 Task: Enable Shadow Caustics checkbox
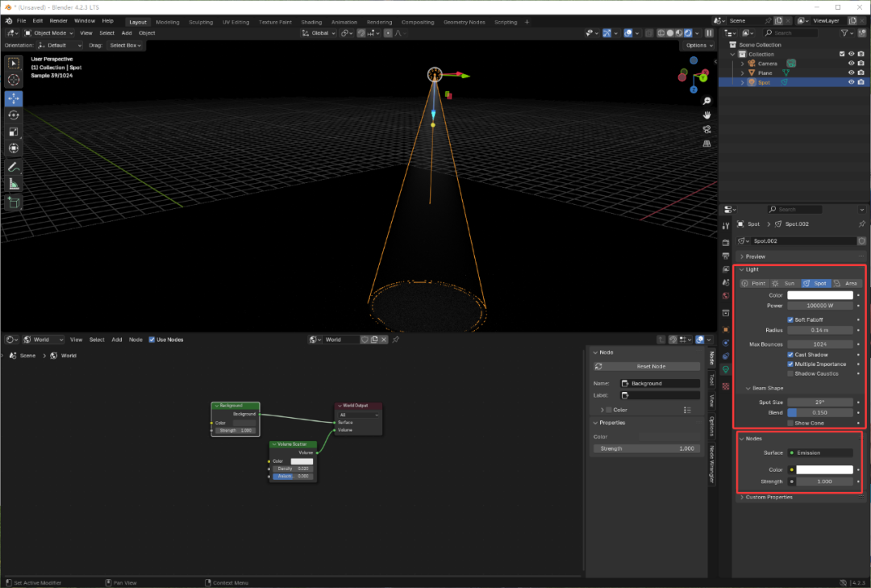coord(790,373)
